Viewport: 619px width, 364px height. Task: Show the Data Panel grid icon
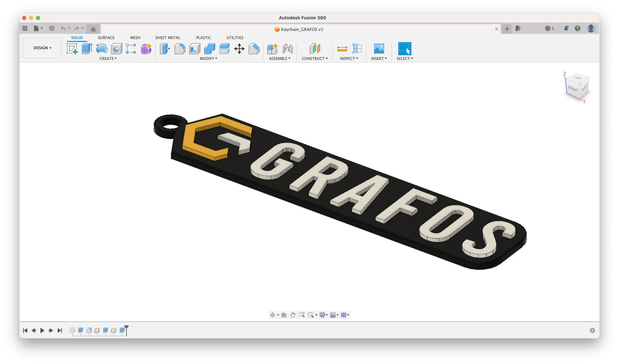pyautogui.click(x=25, y=28)
